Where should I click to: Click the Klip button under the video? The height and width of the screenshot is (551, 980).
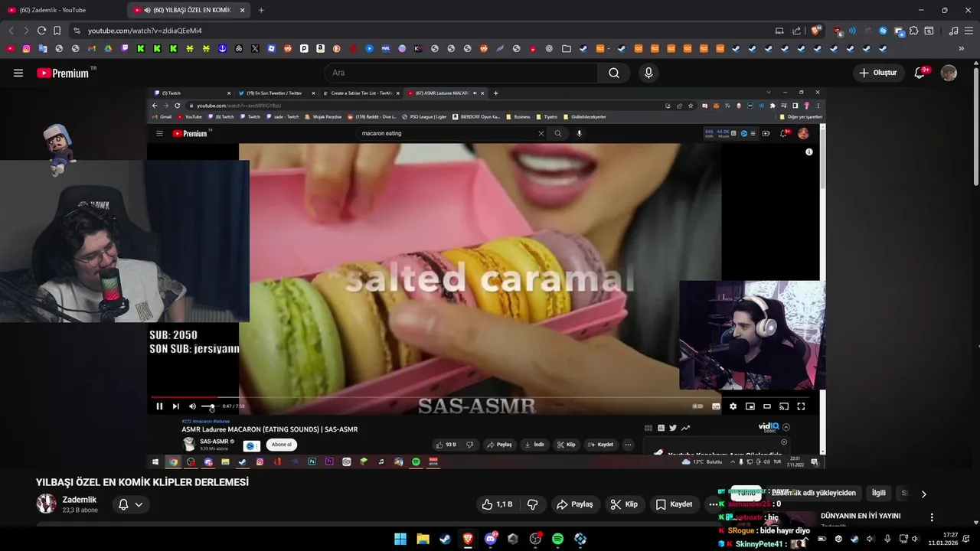point(624,504)
